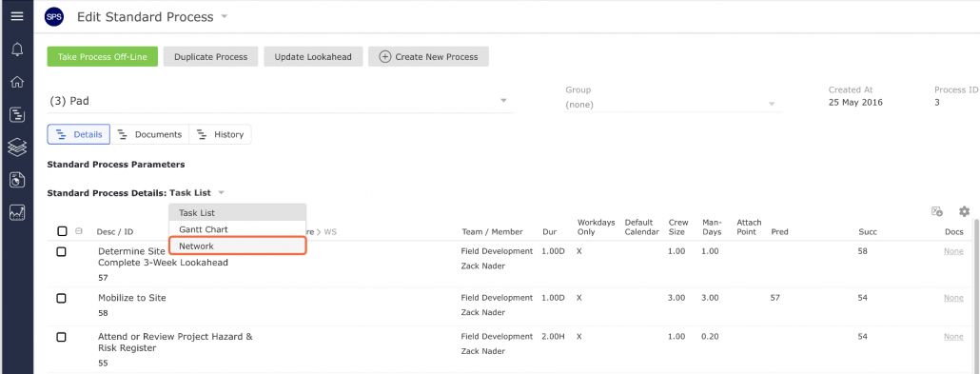Click the export table icon beside gear

coord(937,211)
